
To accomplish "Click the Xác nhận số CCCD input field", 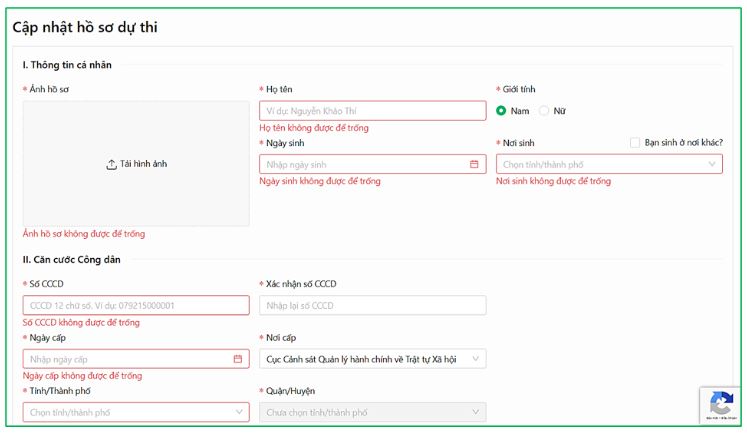I will coord(373,305).
